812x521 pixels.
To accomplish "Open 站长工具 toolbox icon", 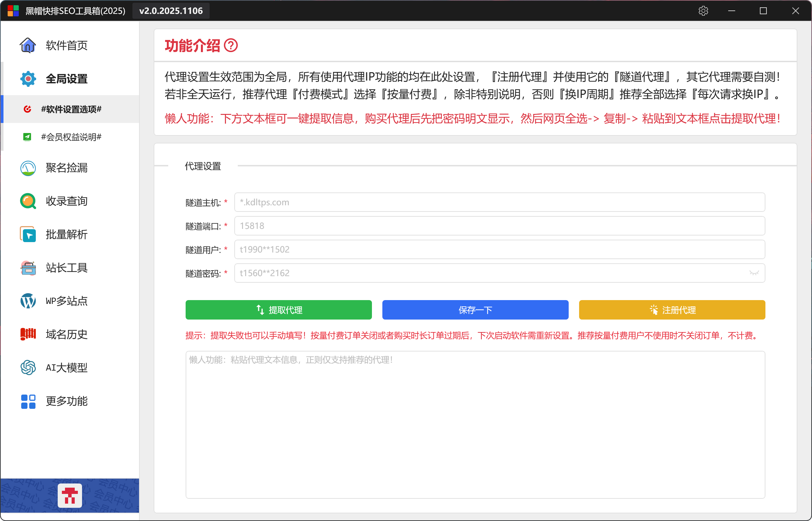I will (x=28, y=268).
